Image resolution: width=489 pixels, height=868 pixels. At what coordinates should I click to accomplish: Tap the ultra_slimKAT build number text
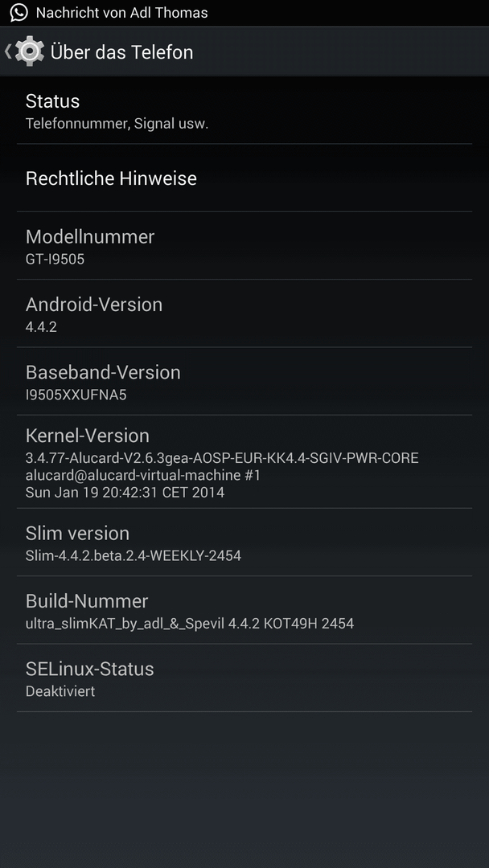point(189,624)
